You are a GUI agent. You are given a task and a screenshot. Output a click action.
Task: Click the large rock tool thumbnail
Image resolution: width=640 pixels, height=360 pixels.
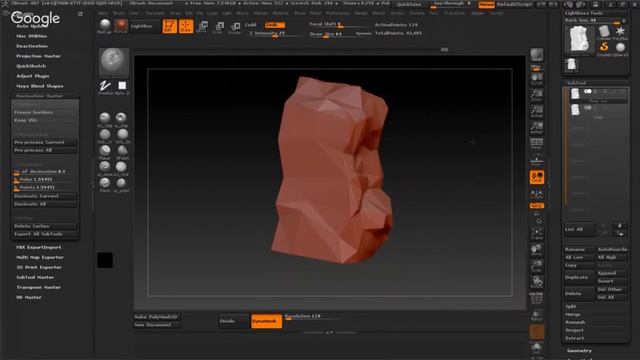(579, 40)
